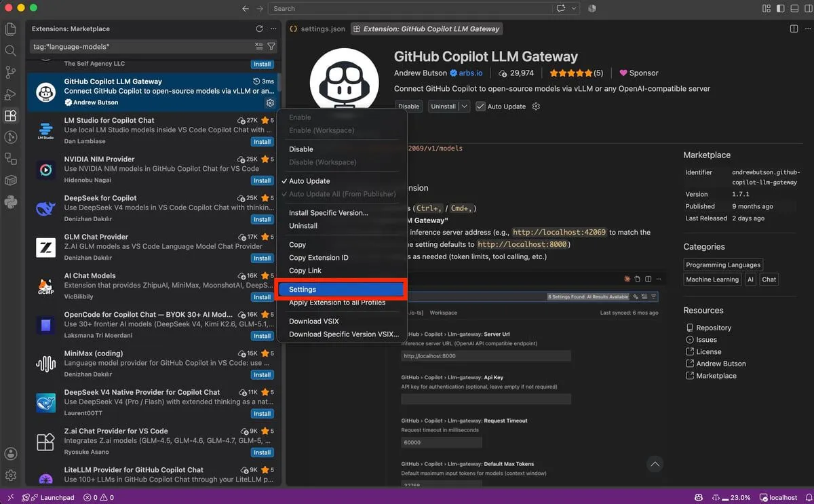814x504 pixels.
Task: Click the five-star rating display
Action: [x=576, y=73]
